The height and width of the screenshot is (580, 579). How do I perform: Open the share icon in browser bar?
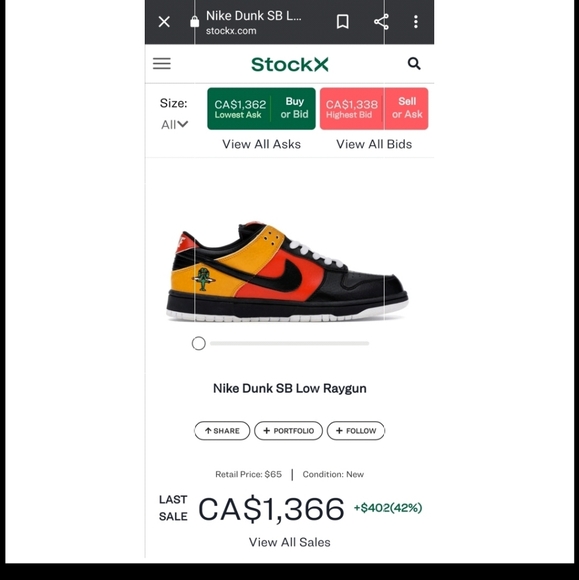click(x=381, y=21)
